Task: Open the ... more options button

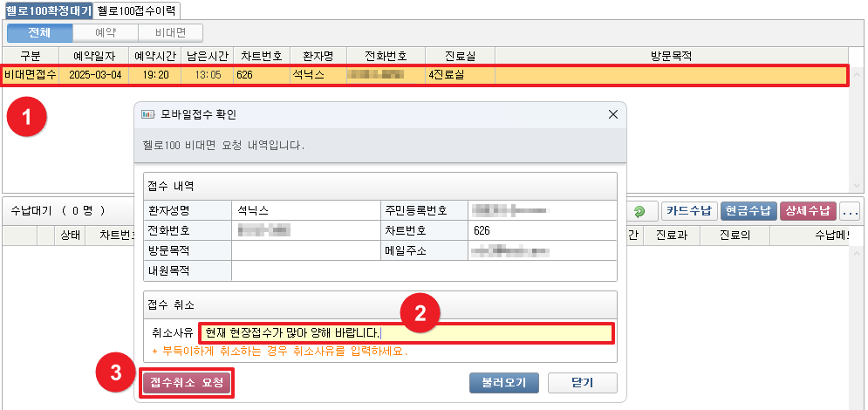Action: click(x=851, y=211)
